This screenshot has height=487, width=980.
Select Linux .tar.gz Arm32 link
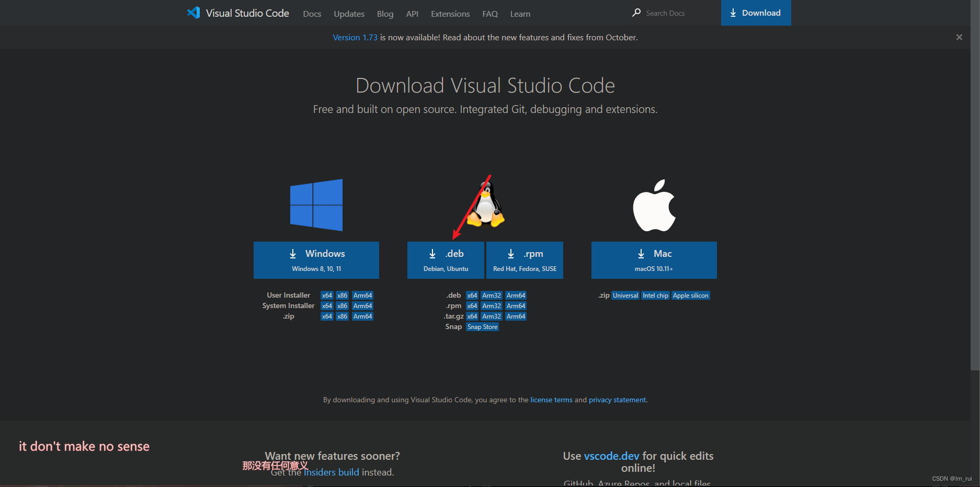[x=492, y=316]
